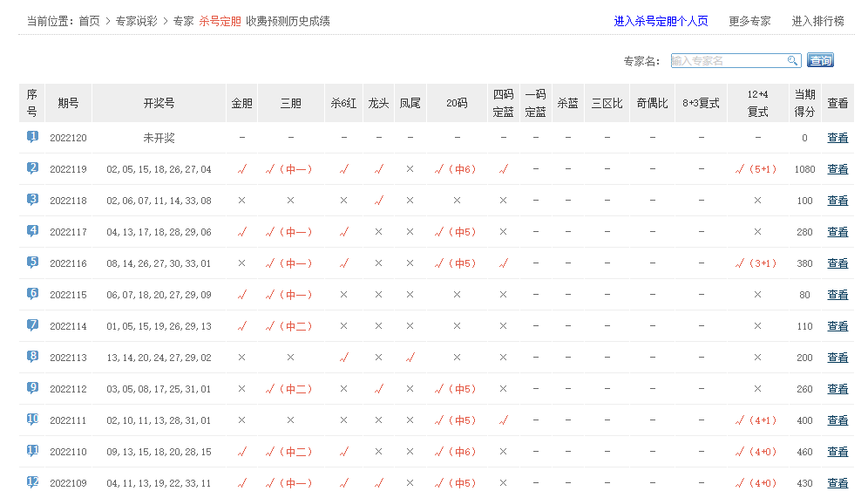Click the magnifier icon in search box
Screen dimensions: 868x498
(x=793, y=60)
